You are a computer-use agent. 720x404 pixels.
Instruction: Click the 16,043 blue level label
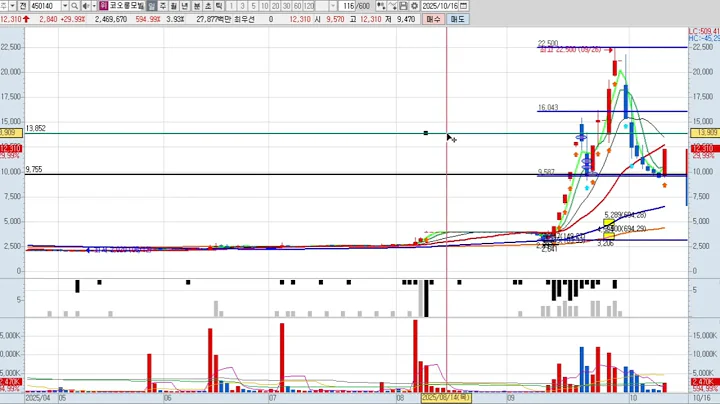tap(548, 107)
